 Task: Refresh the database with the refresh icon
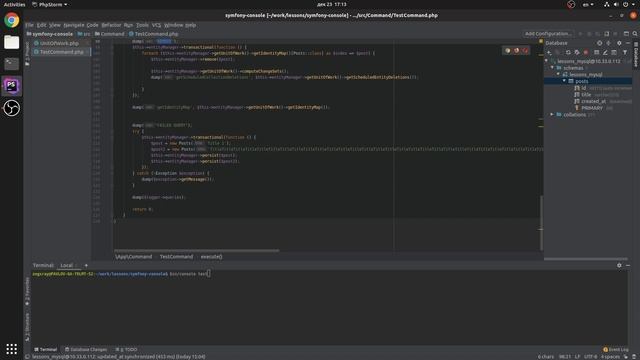(568, 52)
